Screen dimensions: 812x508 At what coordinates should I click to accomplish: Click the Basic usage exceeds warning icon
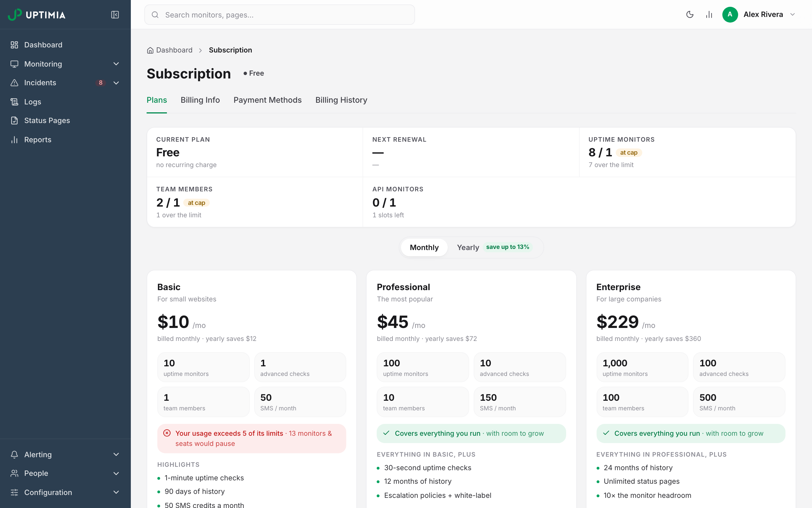click(167, 433)
